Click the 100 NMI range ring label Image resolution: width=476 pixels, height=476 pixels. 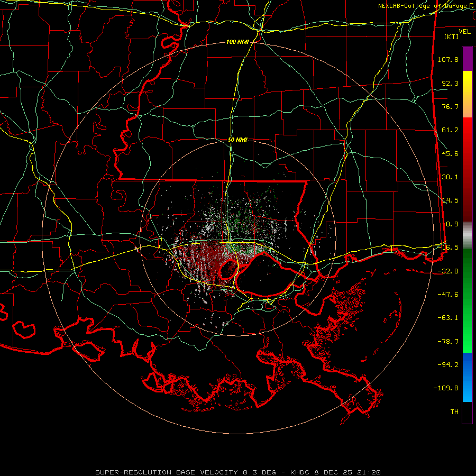click(x=237, y=42)
